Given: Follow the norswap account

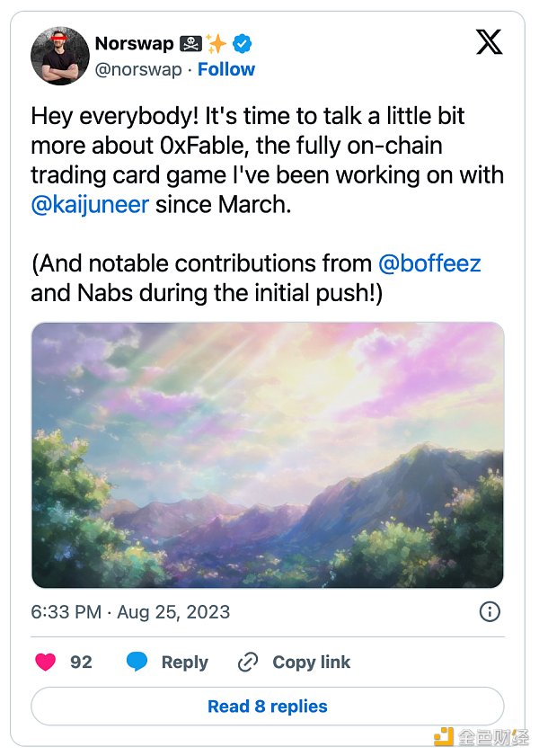Looking at the screenshot, I should point(226,69).
